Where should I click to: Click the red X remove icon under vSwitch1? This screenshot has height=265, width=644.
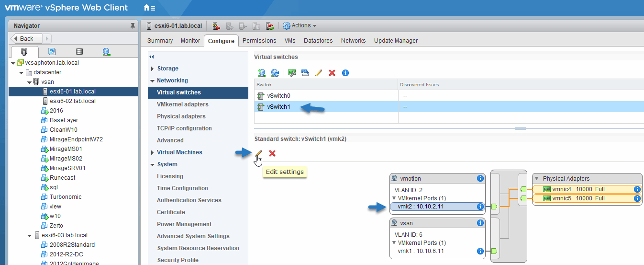(272, 153)
